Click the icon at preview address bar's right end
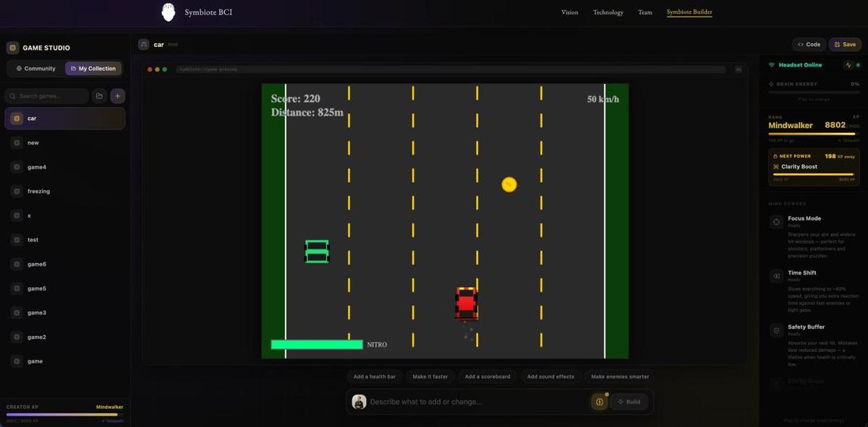The image size is (868, 427). 739,69
